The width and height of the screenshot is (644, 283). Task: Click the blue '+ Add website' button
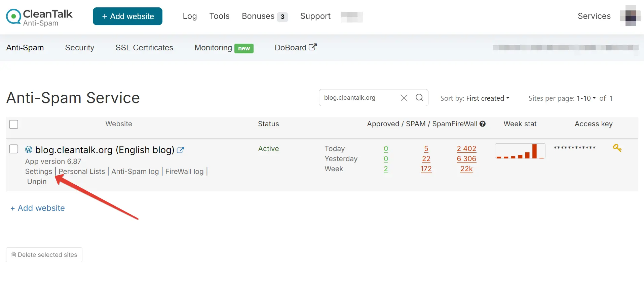127,16
